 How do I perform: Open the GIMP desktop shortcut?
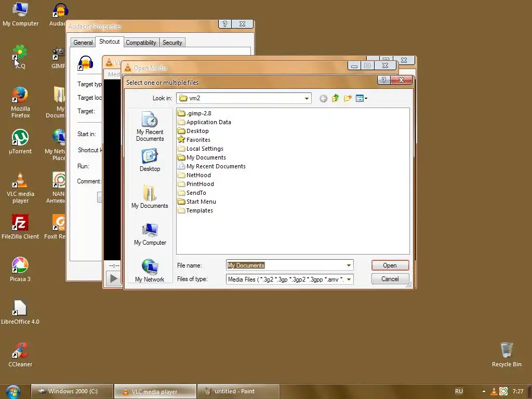coord(58,57)
